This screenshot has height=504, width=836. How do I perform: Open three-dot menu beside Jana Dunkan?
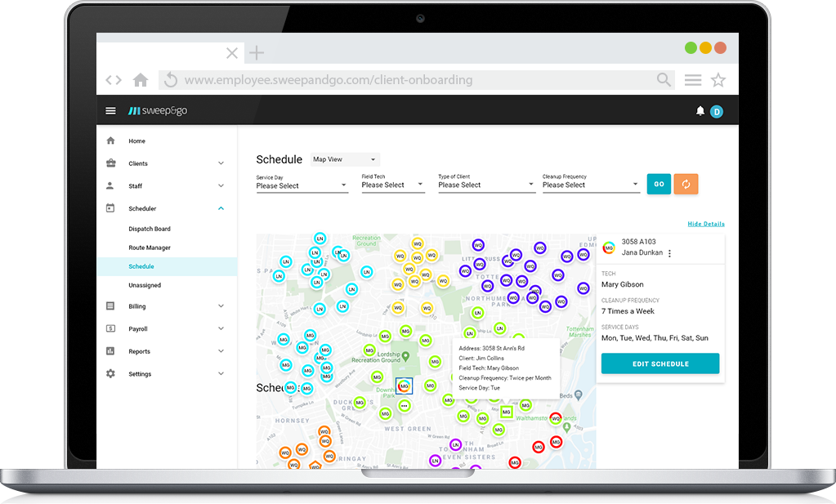point(669,253)
